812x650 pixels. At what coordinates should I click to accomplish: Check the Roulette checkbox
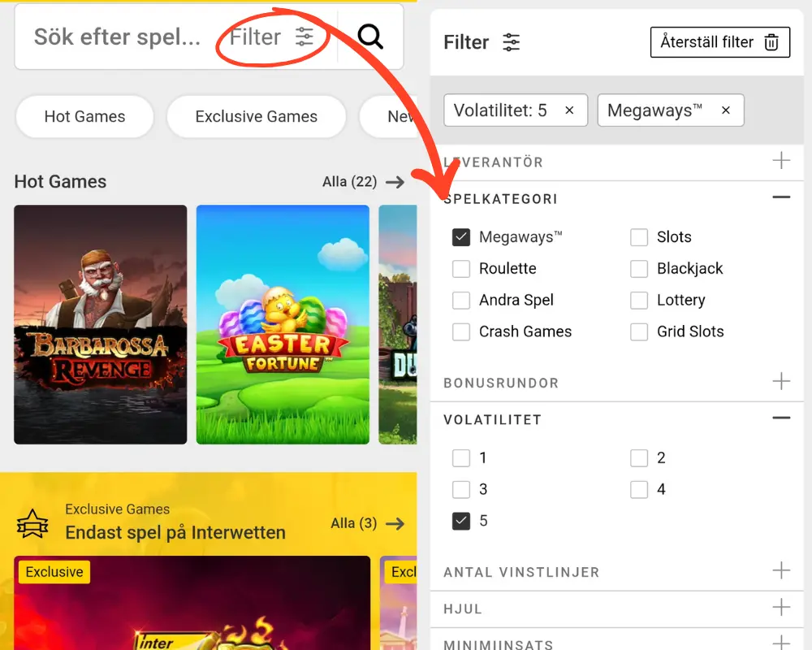[461, 268]
